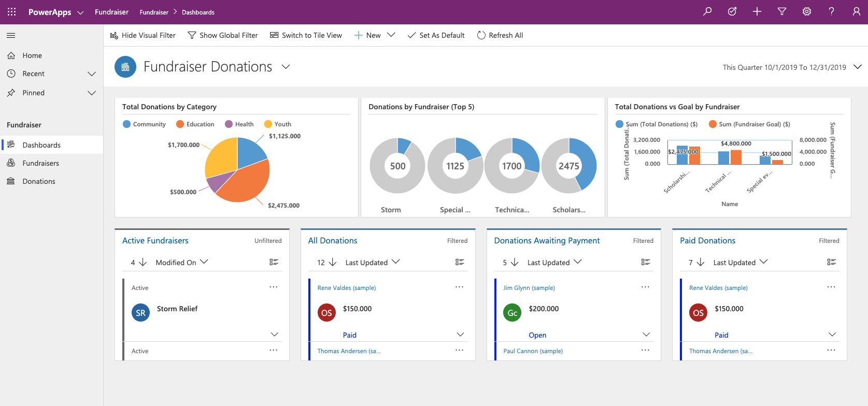
Task: Hide Visual Filter toggle button
Action: click(x=143, y=35)
